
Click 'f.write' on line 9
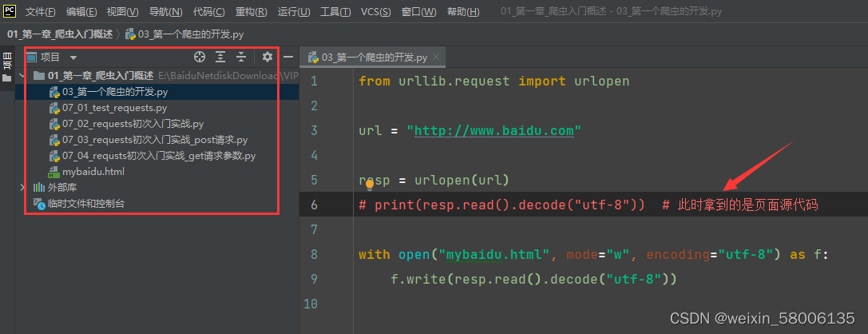[418, 279]
